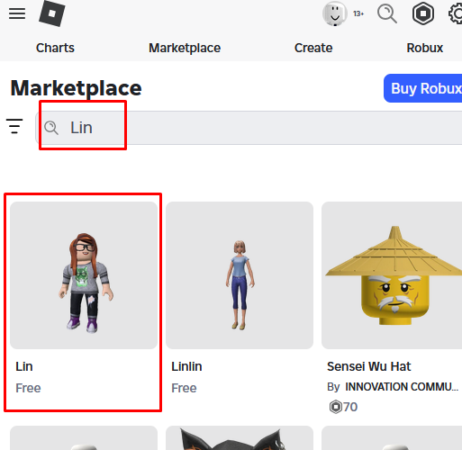Viewport: 462px width, 450px height.
Task: Click the Free label under Linlin
Action: [184, 388]
